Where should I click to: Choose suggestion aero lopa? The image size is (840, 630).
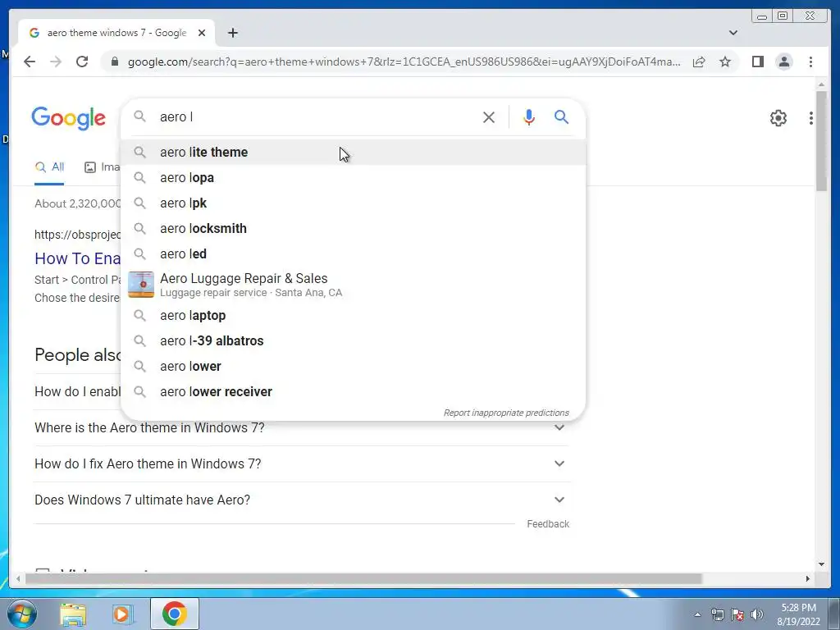pyautogui.click(x=354, y=177)
